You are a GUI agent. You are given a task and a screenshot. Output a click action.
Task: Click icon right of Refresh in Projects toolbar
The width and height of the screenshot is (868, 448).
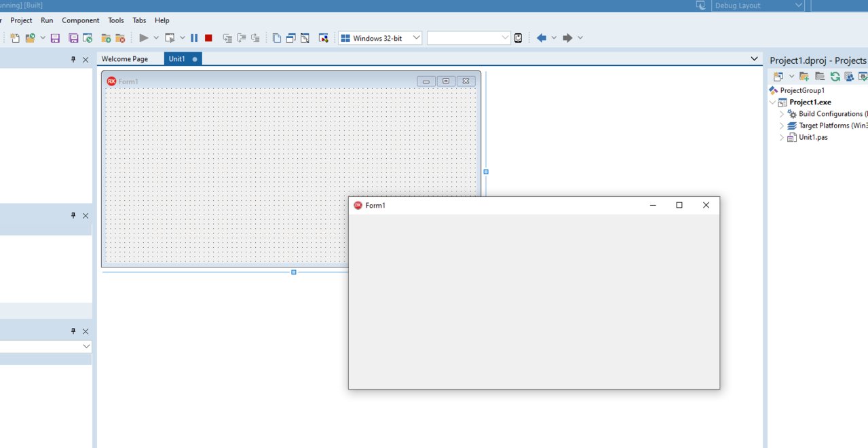[849, 77]
